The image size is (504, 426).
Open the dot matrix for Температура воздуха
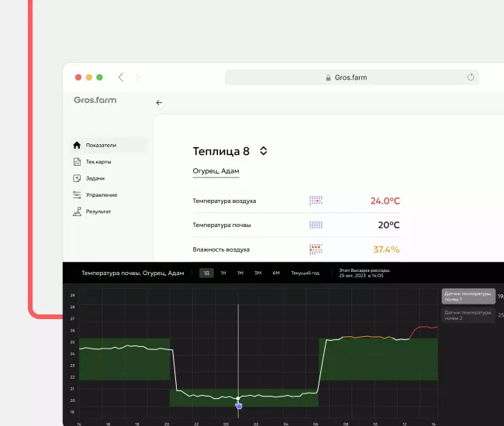[316, 201]
